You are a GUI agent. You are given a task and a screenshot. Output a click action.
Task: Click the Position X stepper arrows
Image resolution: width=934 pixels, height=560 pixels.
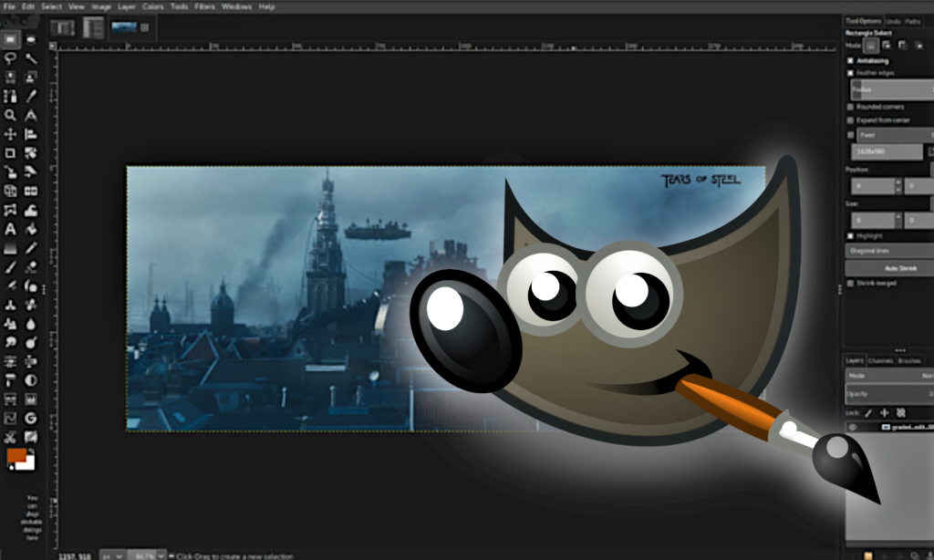pyautogui.click(x=898, y=186)
